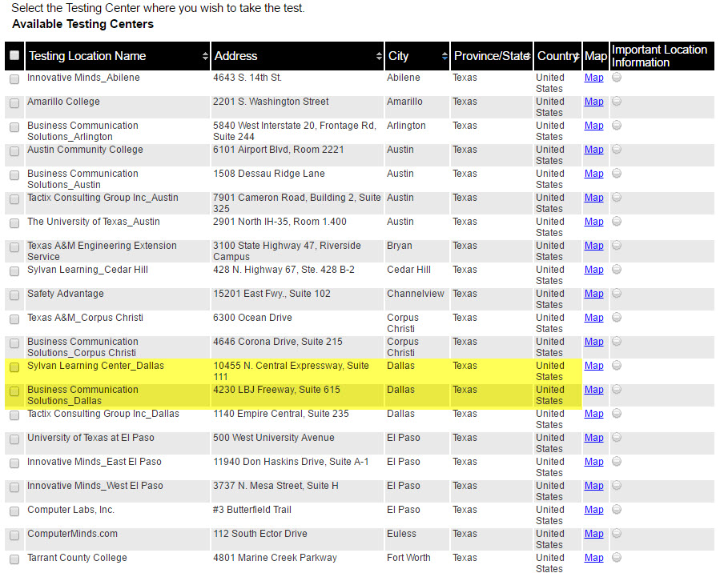Open Map link for Sylvan Learning_Cedar Hill

point(593,270)
